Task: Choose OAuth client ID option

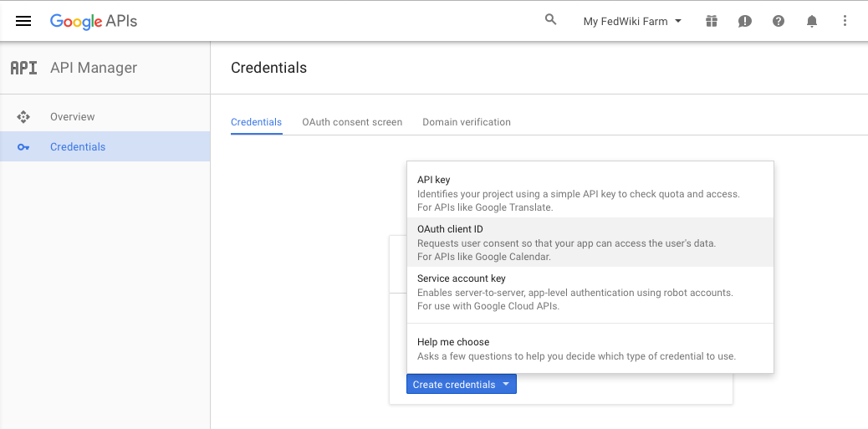Action: point(590,243)
